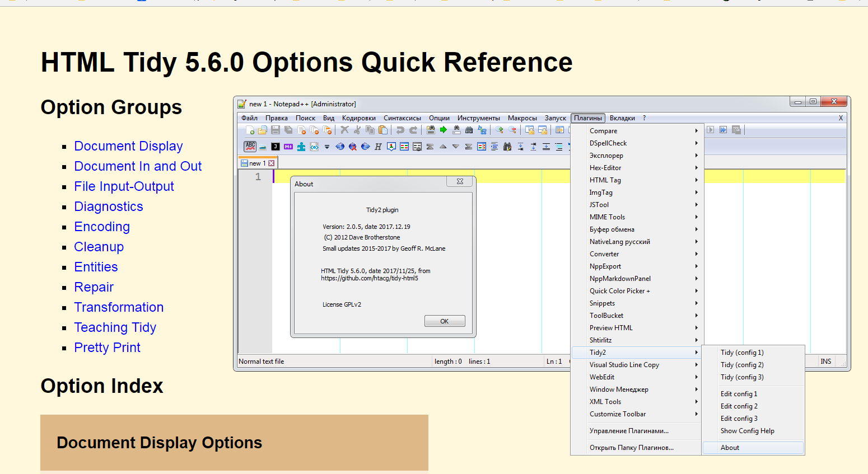Click the New file toolbar icon
The width and height of the screenshot is (868, 474).
click(x=250, y=130)
